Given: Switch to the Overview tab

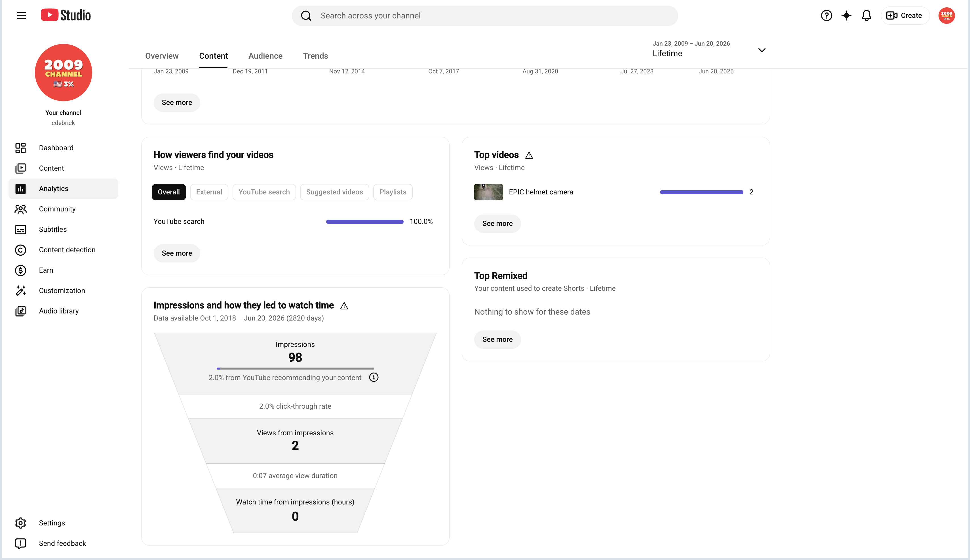Looking at the screenshot, I should click(x=162, y=56).
